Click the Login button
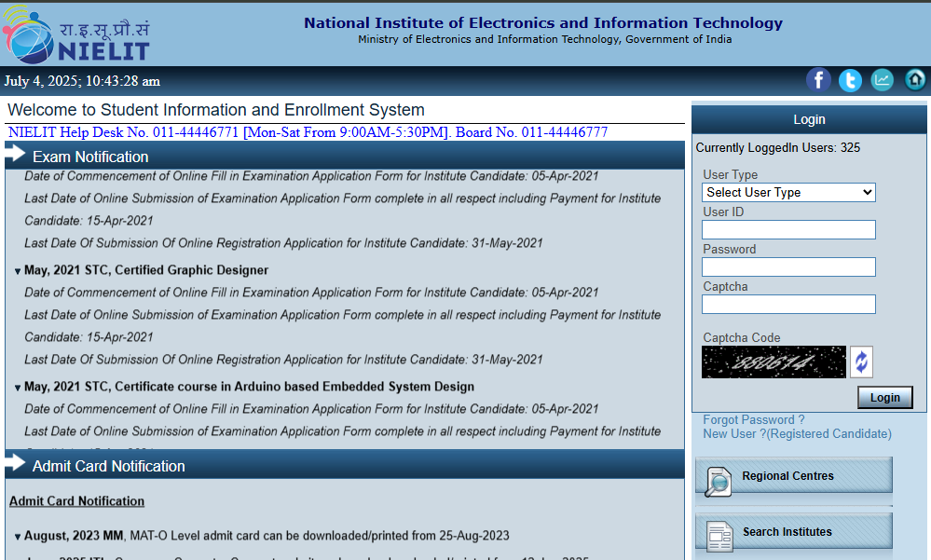The width and height of the screenshot is (931, 560). pyautogui.click(x=884, y=397)
